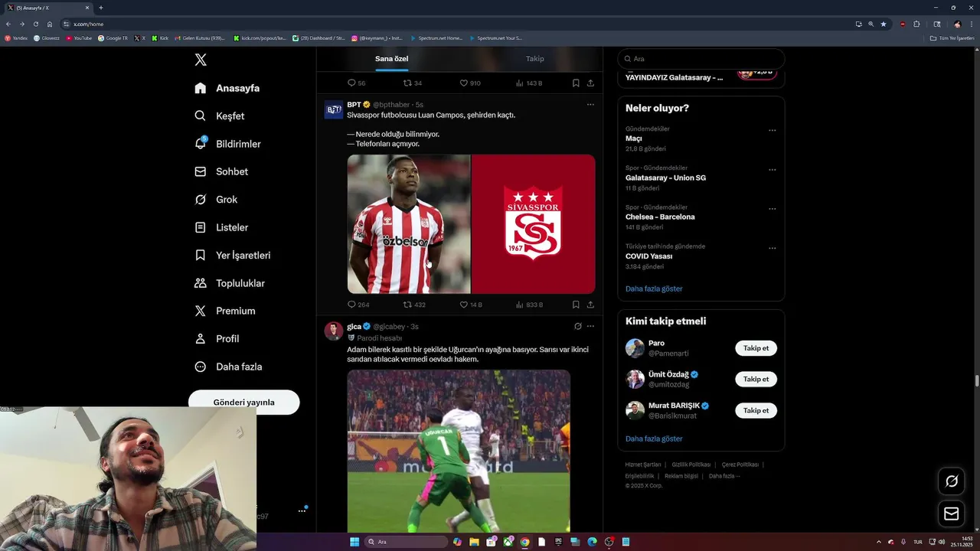Bookmark this page with the star icon
Image resolution: width=980 pixels, height=551 pixels.
(884, 24)
